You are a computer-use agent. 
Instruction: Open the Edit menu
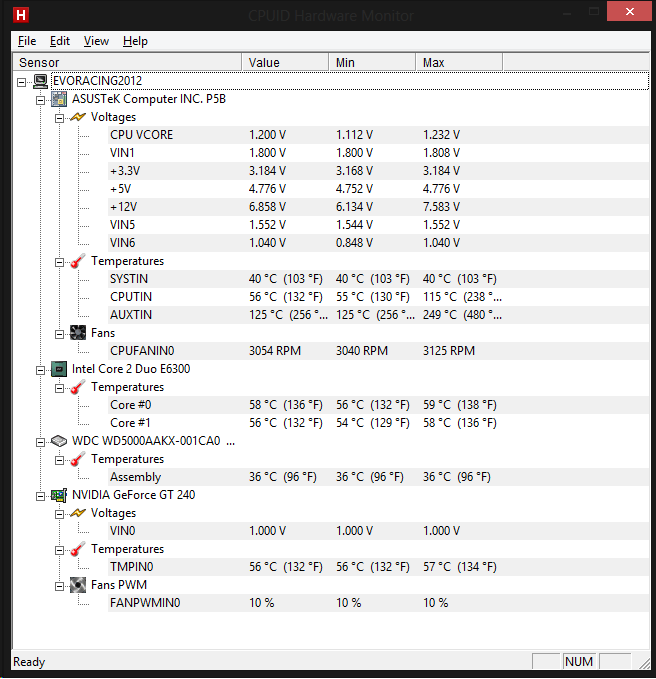click(x=60, y=41)
